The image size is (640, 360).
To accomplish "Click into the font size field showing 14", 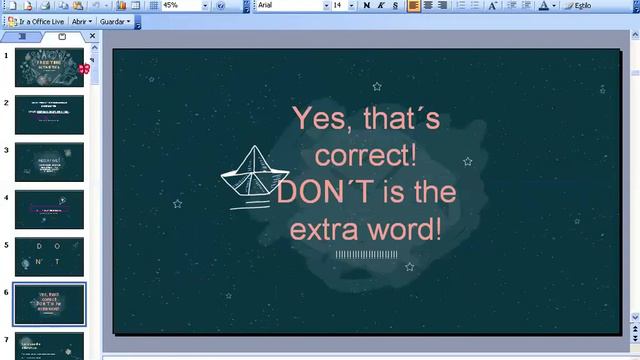I will pyautogui.click(x=339, y=5).
